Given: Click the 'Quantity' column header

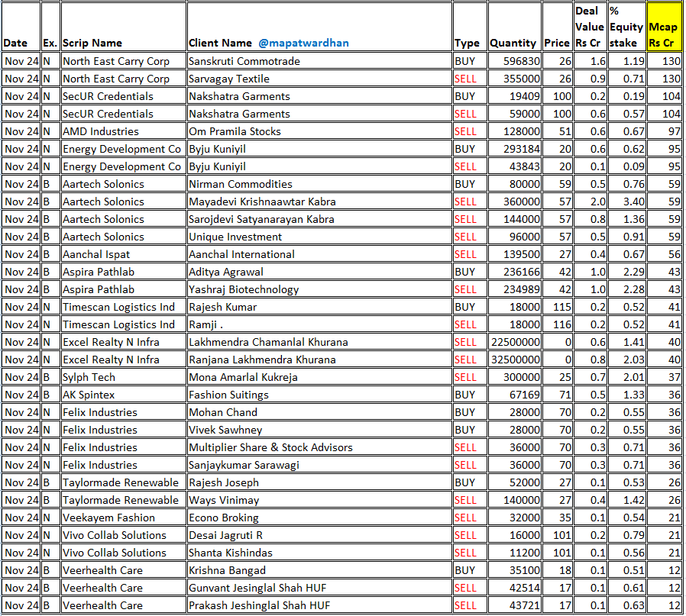Looking at the screenshot, I should pos(515,27).
